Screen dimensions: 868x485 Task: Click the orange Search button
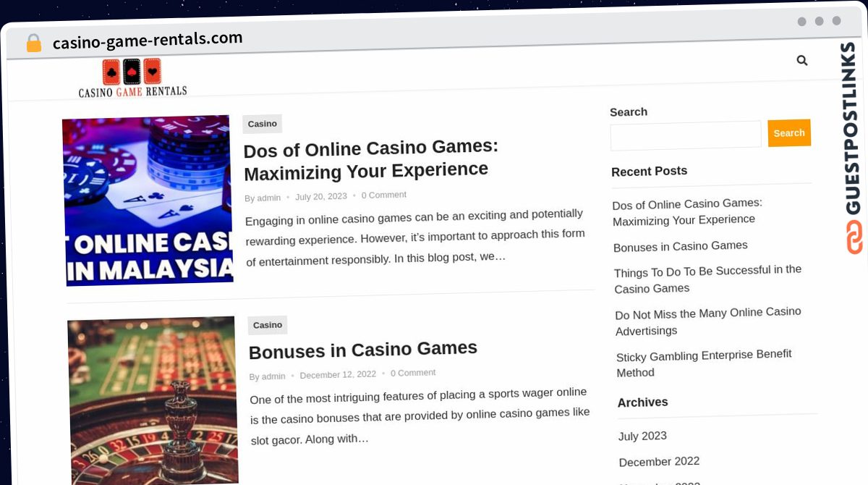[789, 133]
